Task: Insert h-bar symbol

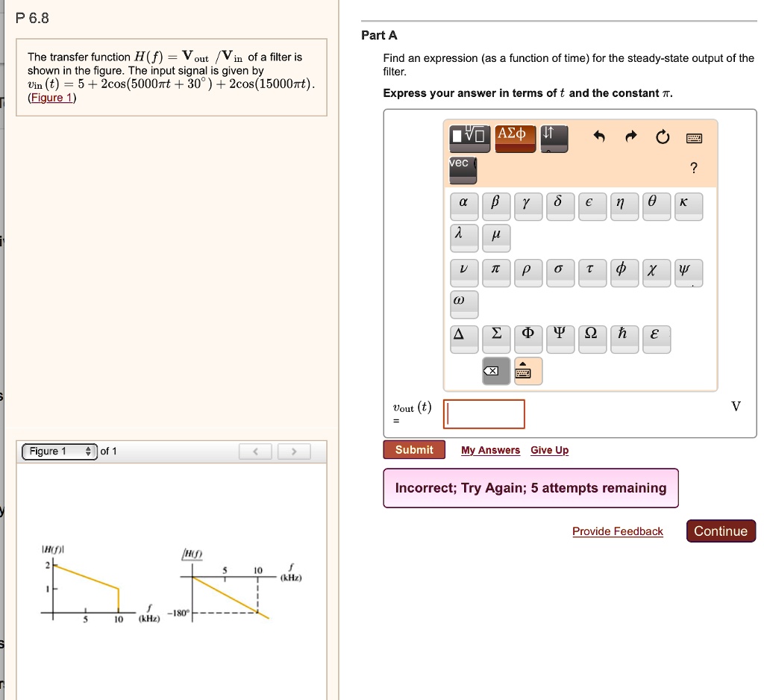Action: (624, 340)
